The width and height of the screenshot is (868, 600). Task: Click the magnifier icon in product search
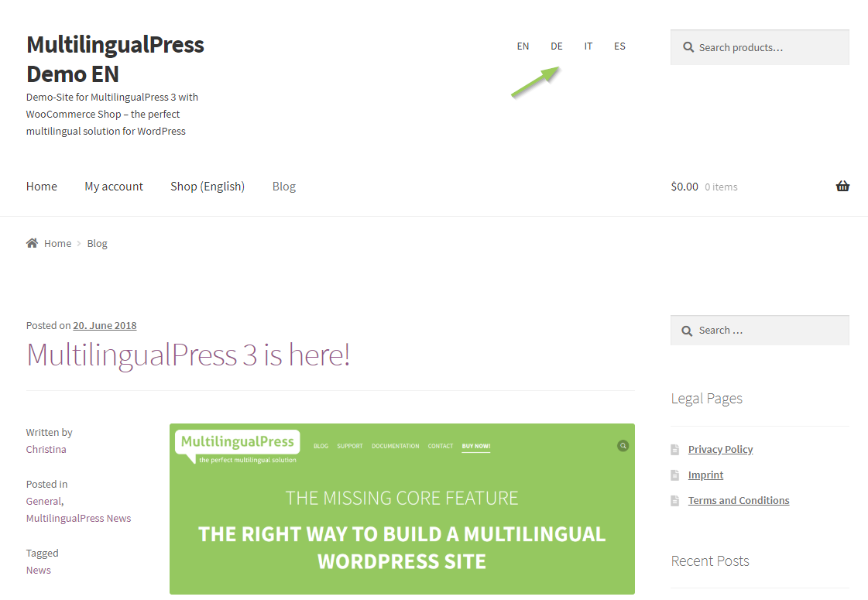pyautogui.click(x=688, y=47)
